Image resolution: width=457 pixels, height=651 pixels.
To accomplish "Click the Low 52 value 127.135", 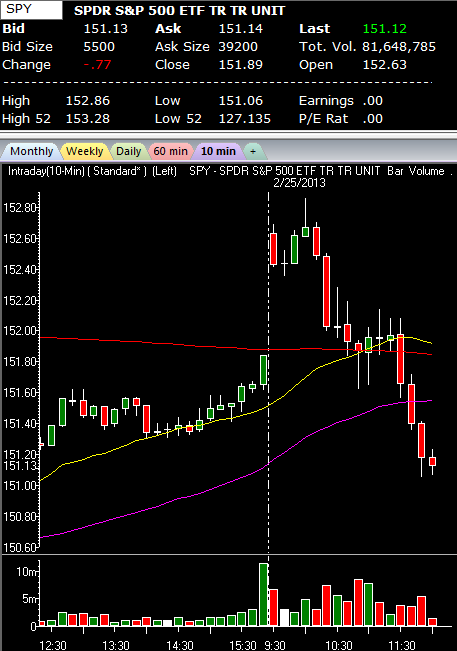I will [244, 119].
